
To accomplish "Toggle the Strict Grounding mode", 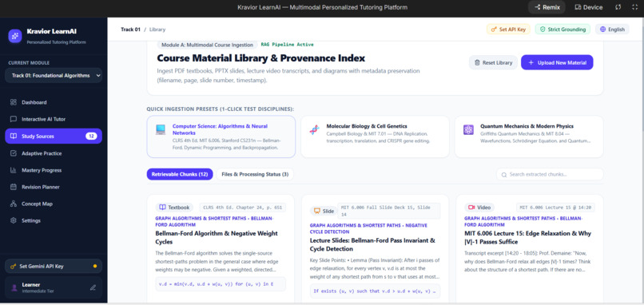I will [x=563, y=30].
